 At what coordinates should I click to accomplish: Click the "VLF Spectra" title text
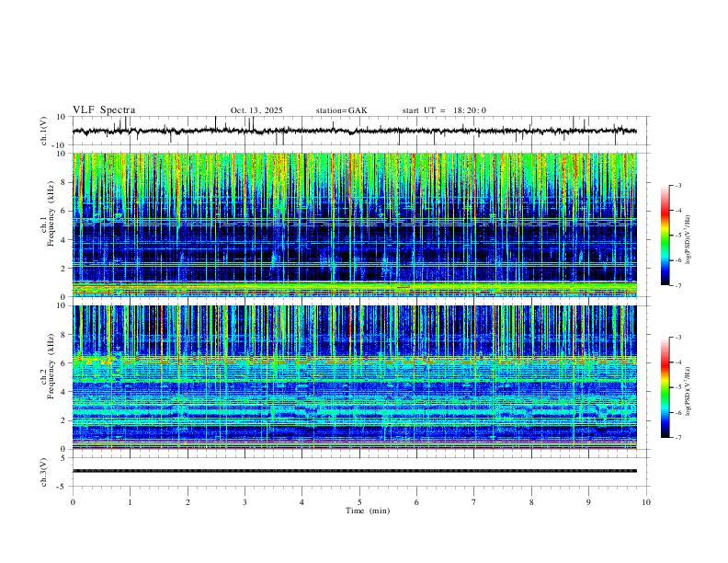click(104, 110)
